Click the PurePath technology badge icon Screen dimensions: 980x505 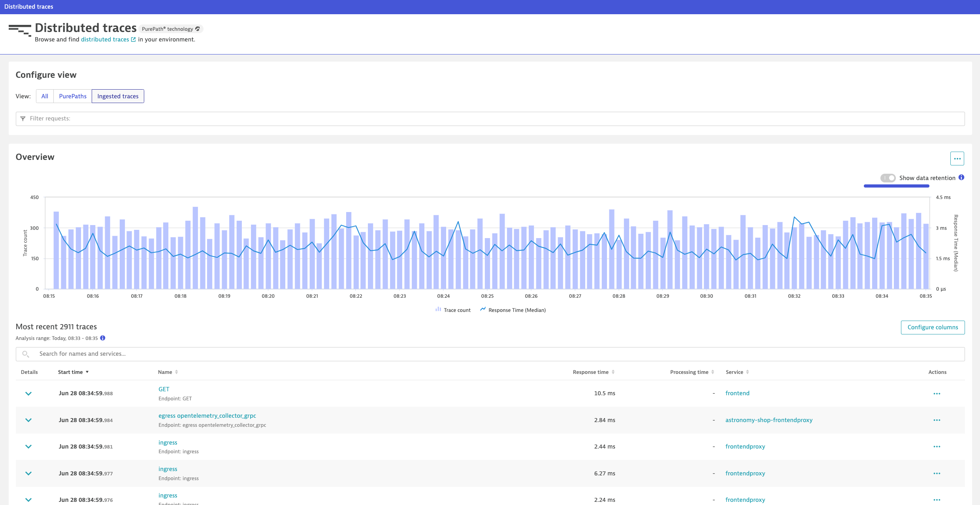click(198, 29)
